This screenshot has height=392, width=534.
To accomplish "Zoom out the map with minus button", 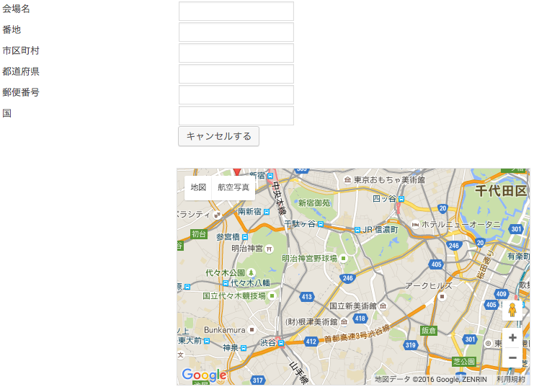I will tap(512, 357).
